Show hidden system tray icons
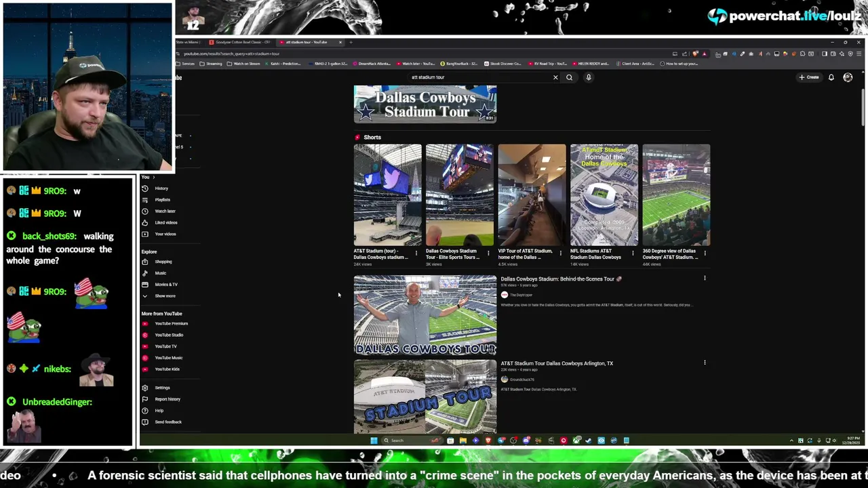The height and width of the screenshot is (488, 868). pyautogui.click(x=791, y=441)
